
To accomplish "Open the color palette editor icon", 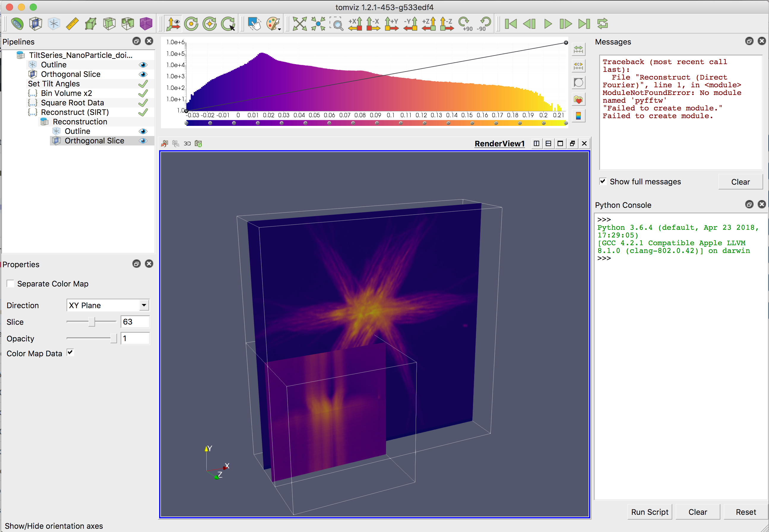I will click(x=272, y=23).
